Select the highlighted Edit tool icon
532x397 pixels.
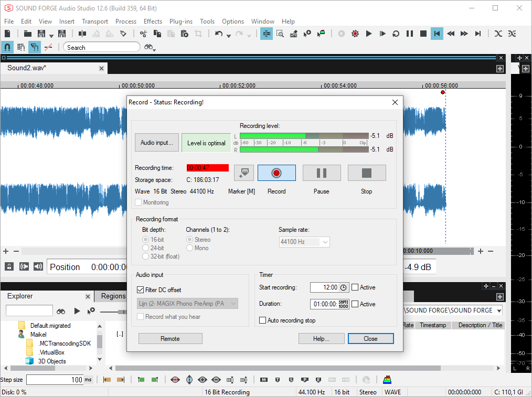[x=267, y=34]
